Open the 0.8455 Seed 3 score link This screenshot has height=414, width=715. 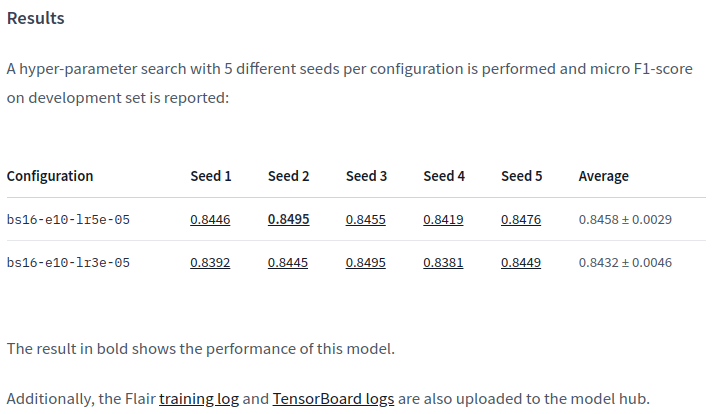[366, 220]
